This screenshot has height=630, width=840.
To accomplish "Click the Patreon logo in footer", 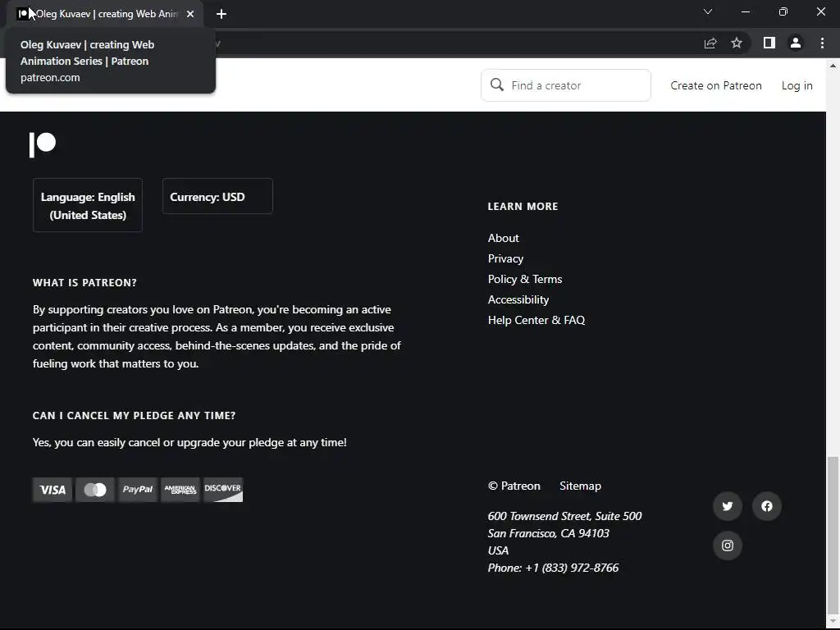I will (43, 144).
